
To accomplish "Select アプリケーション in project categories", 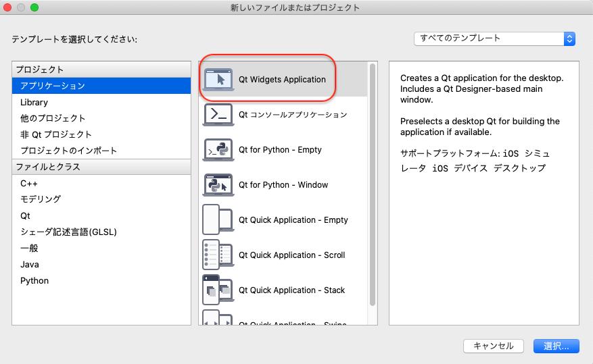I will click(101, 86).
